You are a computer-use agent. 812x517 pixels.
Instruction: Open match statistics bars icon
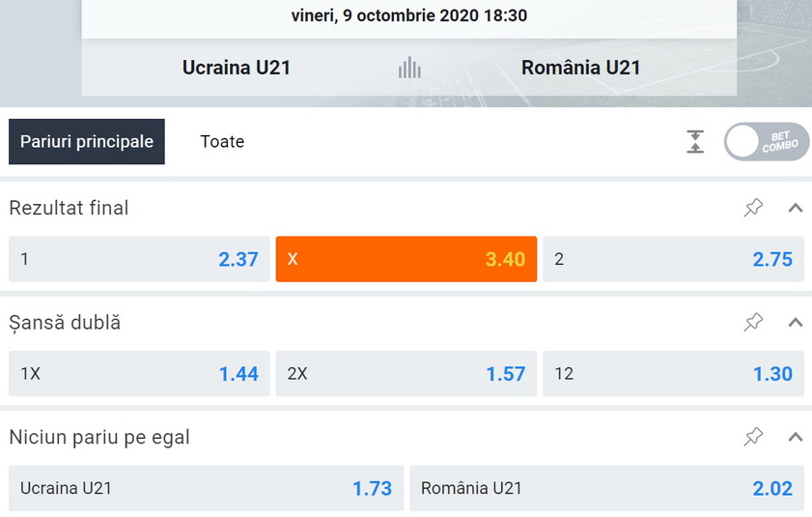[x=409, y=68]
